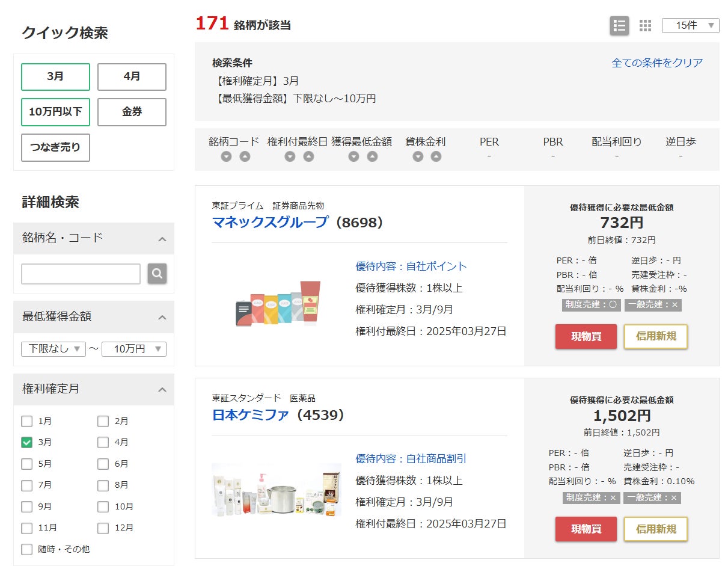This screenshot has width=728, height=566.
Task: Focus the 銘柄名・コード search input
Action: pos(81,274)
